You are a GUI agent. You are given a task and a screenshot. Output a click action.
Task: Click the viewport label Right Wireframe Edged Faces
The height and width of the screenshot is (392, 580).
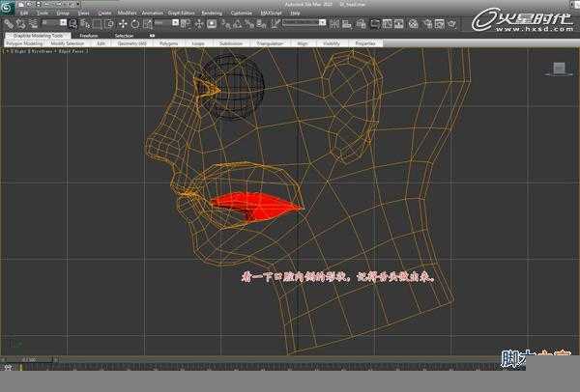[x=45, y=51]
